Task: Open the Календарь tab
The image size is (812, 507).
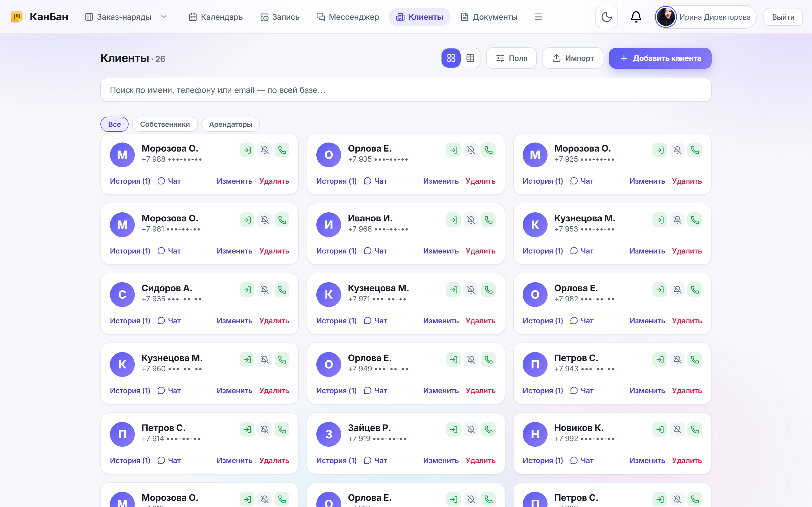Action: tap(216, 17)
